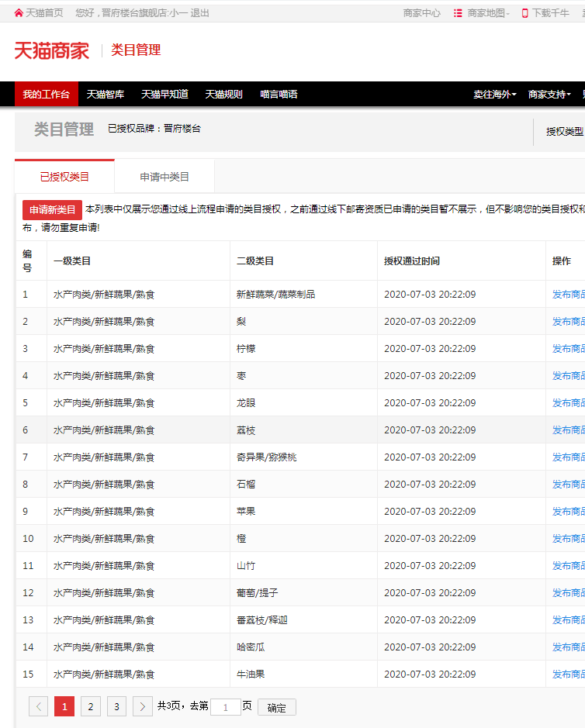Click the 天猫商家 logo
This screenshot has height=728, width=585.
pyautogui.click(x=51, y=50)
